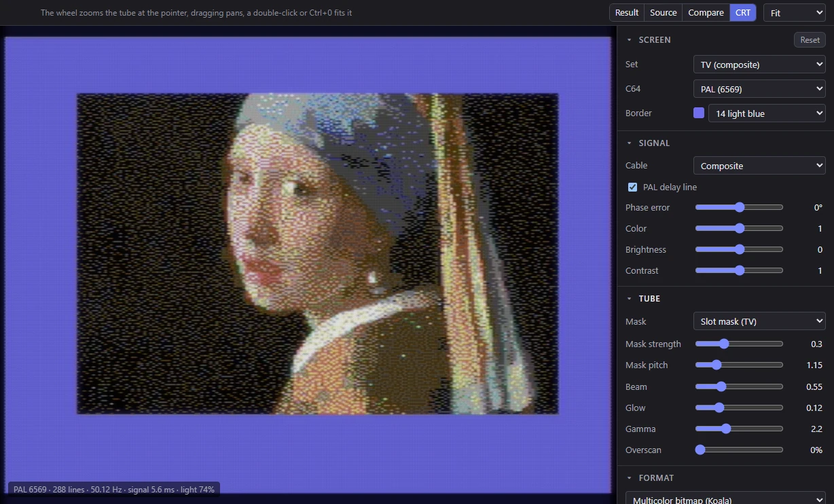Click the Contrast slider
834x504 pixels.
pyautogui.click(x=739, y=271)
